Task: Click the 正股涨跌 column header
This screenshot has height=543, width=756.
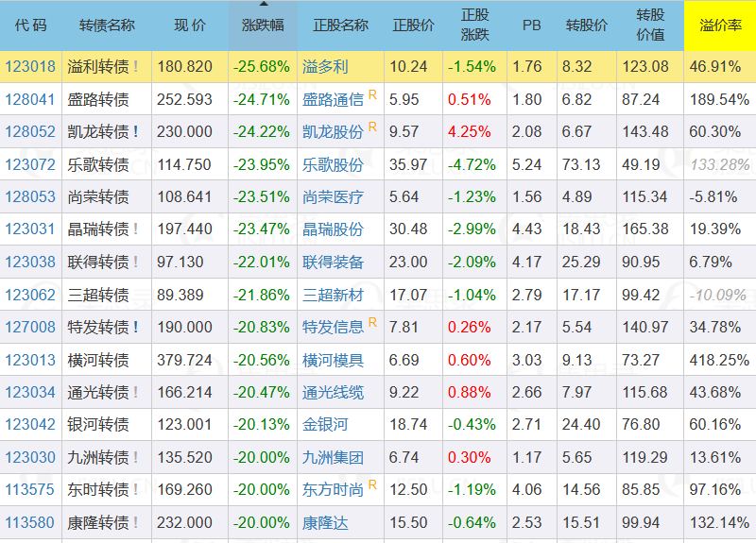Action: pyautogui.click(x=474, y=25)
